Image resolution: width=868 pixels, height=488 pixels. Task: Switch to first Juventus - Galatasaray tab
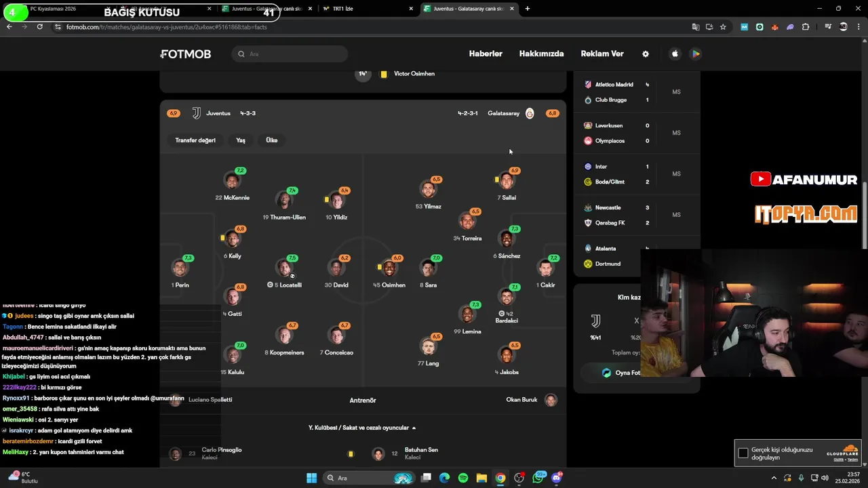[266, 9]
